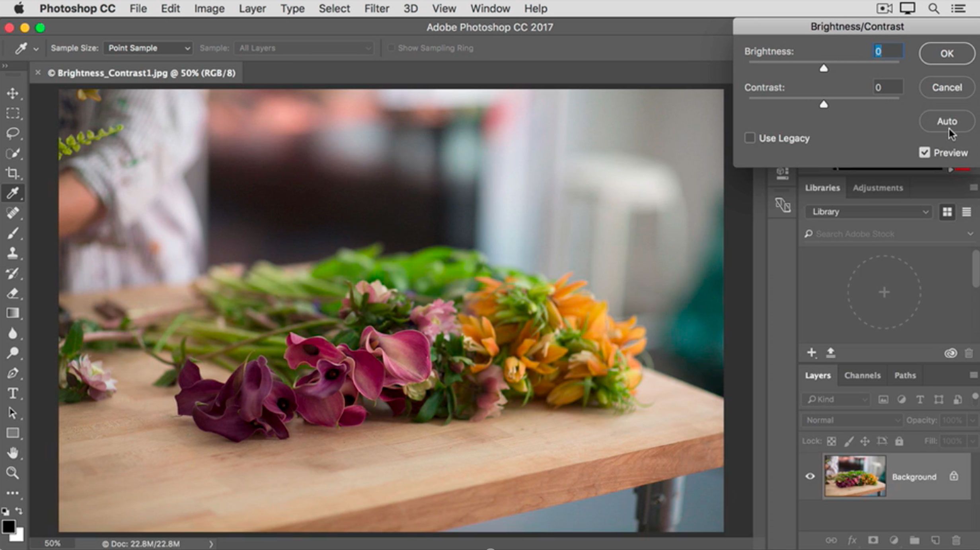This screenshot has width=980, height=550.
Task: Toggle Preview checkbox in Brightness/Contrast
Action: point(925,153)
